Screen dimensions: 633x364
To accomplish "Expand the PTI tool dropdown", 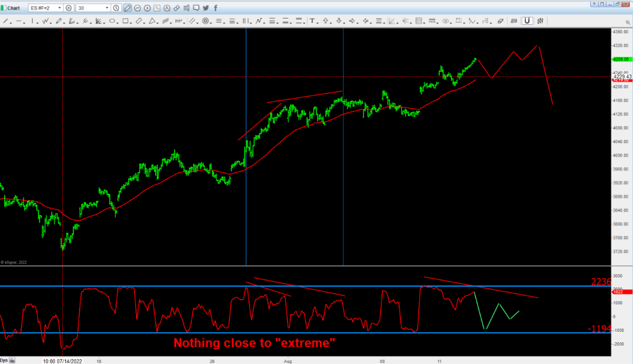I will pyautogui.click(x=464, y=23).
